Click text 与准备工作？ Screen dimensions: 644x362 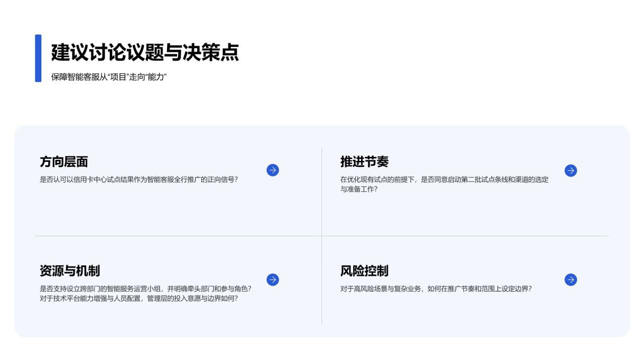coord(359,190)
